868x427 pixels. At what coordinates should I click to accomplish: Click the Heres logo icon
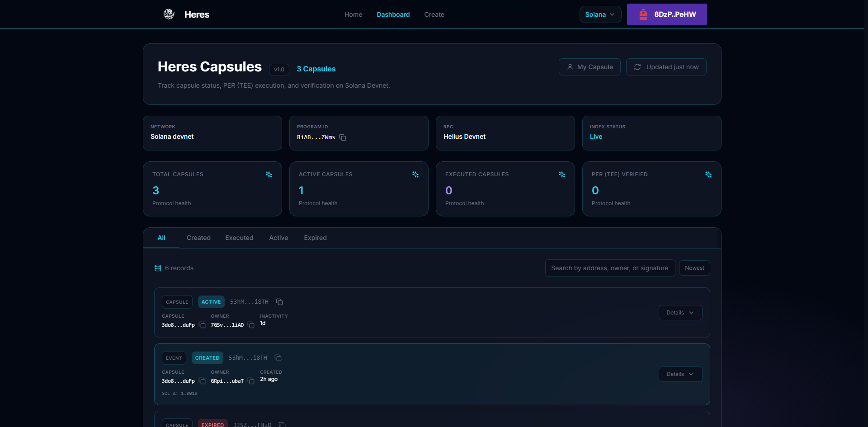(169, 14)
